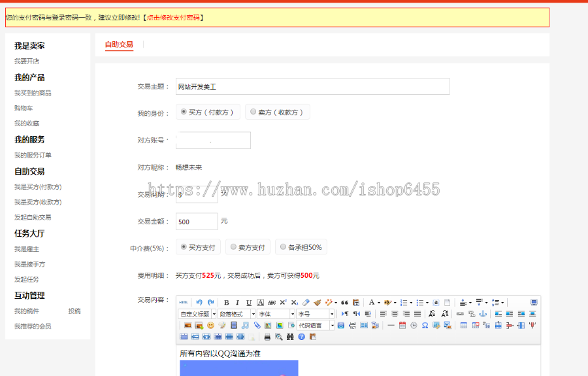
Task: Insert video with film strip icon
Action: tap(234, 326)
